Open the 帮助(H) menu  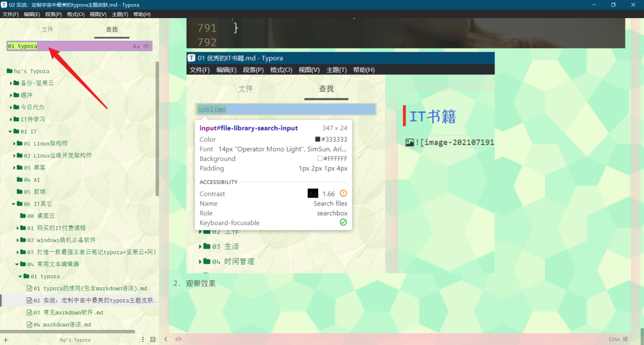coord(141,14)
